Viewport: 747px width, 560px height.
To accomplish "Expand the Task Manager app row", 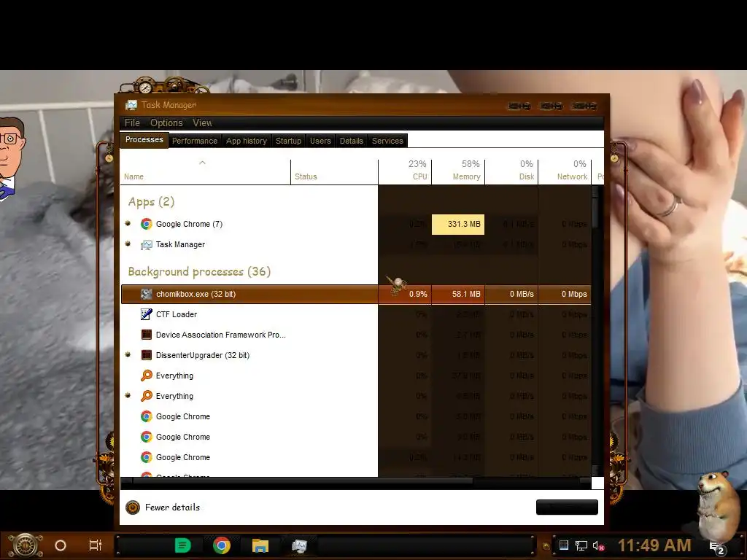I will click(128, 244).
